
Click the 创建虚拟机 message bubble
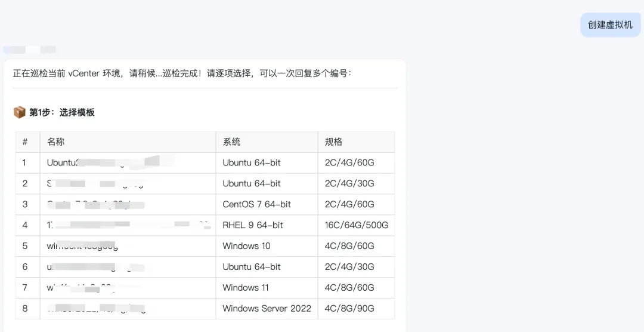pyautogui.click(x=610, y=24)
